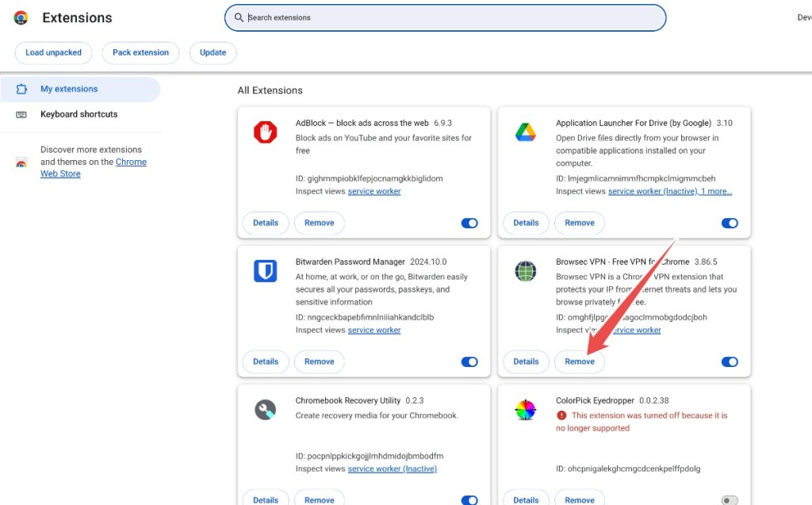Disable the AdBlock extension toggle
Viewport: 812px width, 505px height.
tap(469, 224)
